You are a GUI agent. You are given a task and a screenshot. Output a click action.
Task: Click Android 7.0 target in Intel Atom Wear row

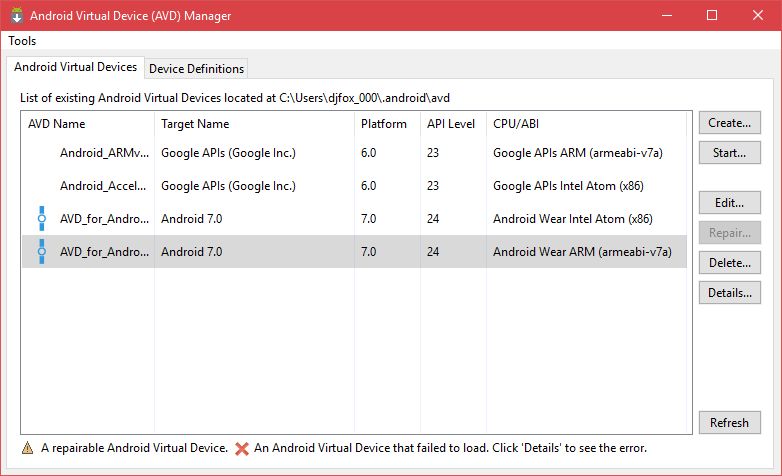pyautogui.click(x=192, y=219)
